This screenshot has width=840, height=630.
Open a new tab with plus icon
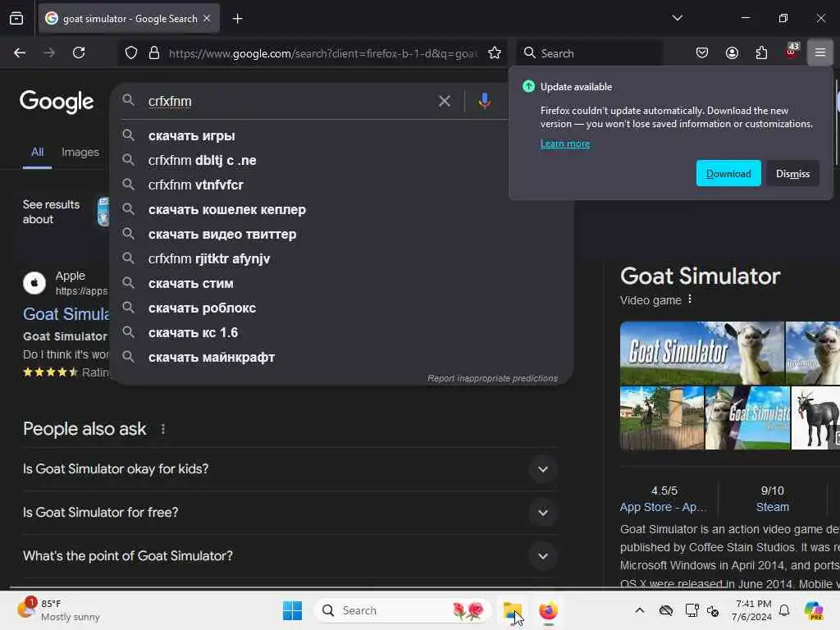click(237, 19)
